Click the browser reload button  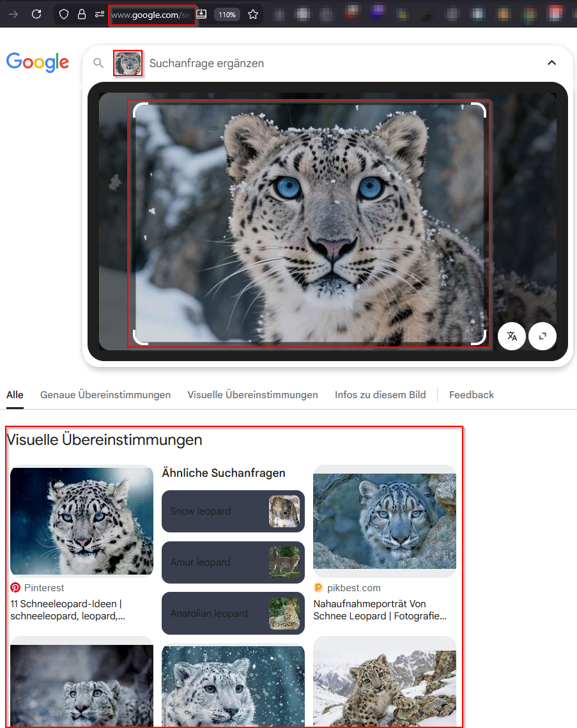click(x=36, y=14)
